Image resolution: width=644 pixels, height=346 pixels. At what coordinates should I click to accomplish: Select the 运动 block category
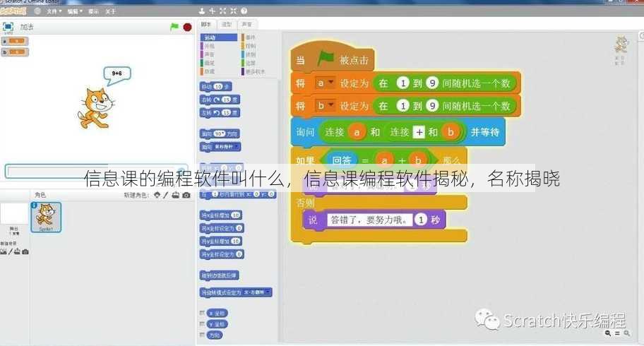[219, 37]
